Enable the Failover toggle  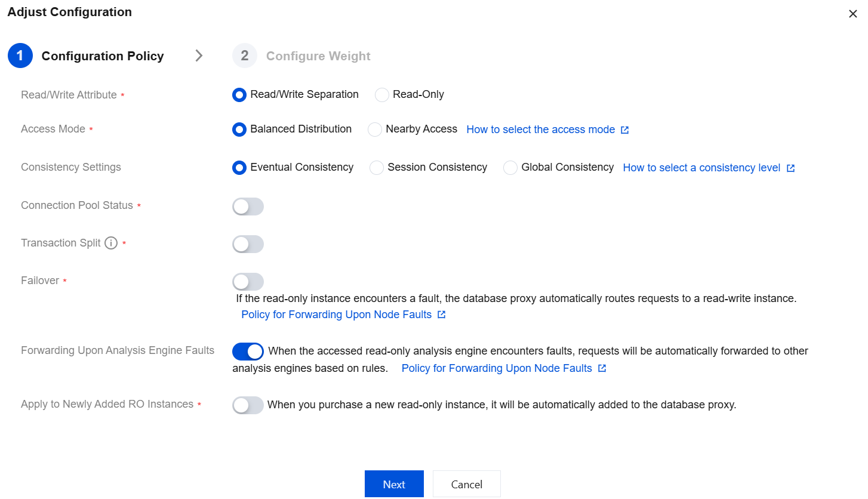[x=248, y=282]
